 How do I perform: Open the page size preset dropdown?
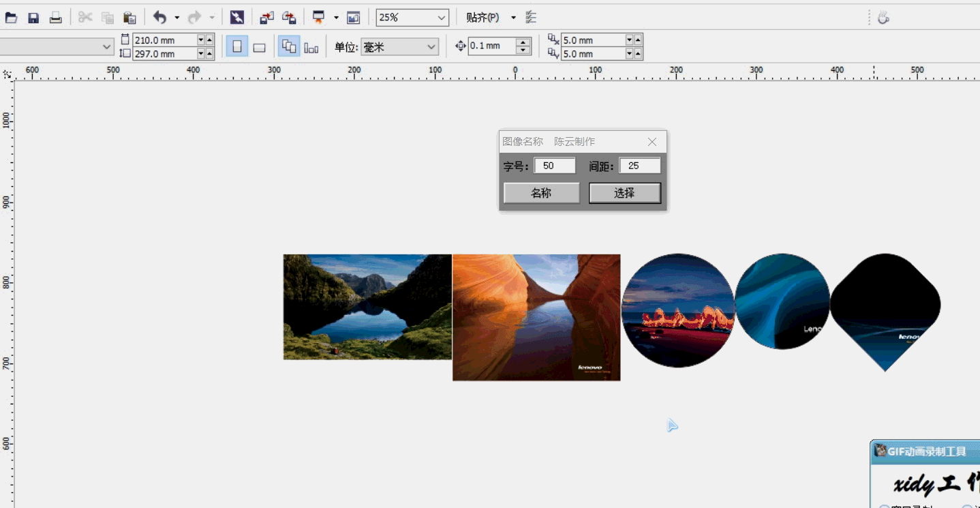[x=107, y=46]
